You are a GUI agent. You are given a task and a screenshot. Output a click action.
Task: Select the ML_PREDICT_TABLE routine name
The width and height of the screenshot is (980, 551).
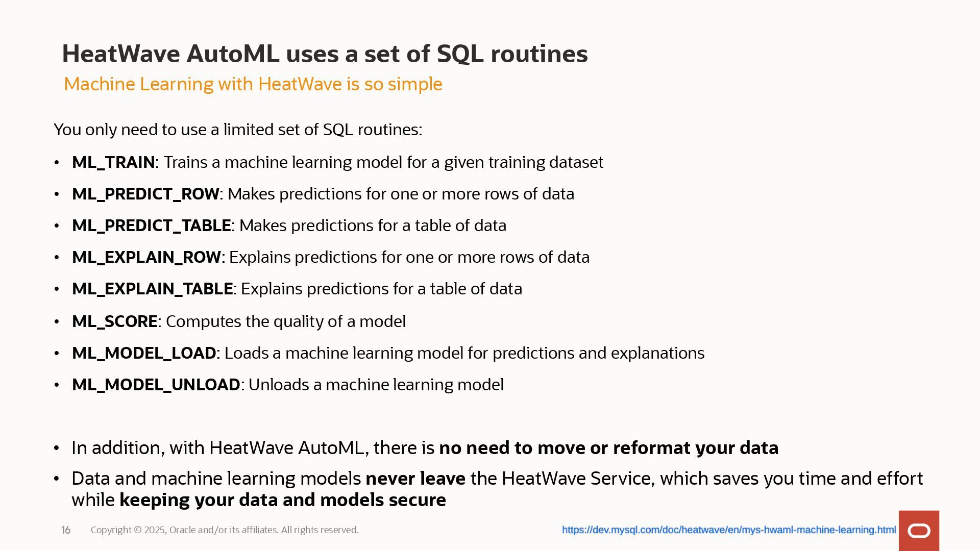click(x=152, y=226)
